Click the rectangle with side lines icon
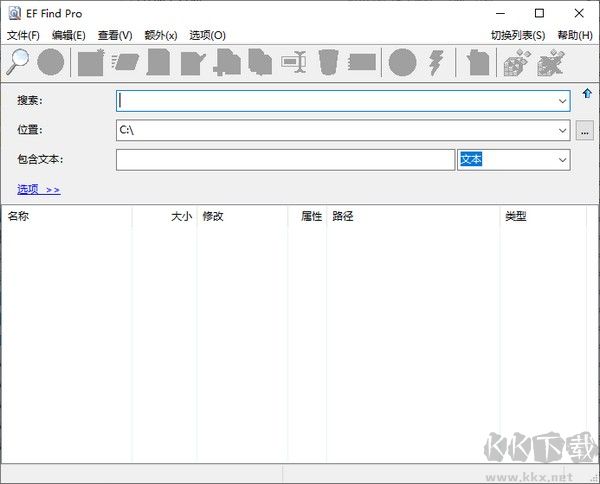Viewport: 600px width, 484px height. pos(362,62)
